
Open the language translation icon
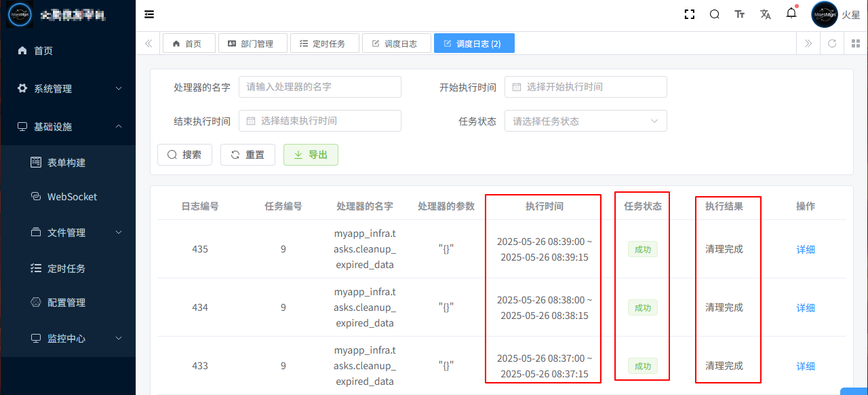click(766, 14)
